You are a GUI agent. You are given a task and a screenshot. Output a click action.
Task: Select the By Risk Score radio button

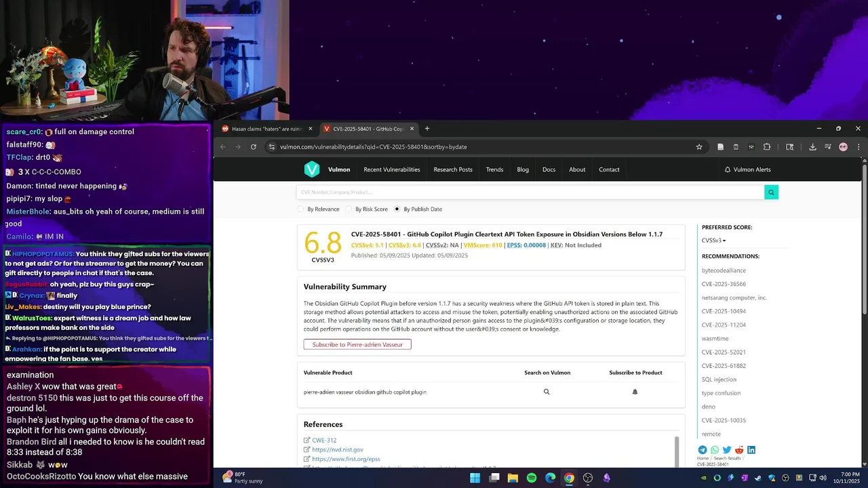[349, 209]
